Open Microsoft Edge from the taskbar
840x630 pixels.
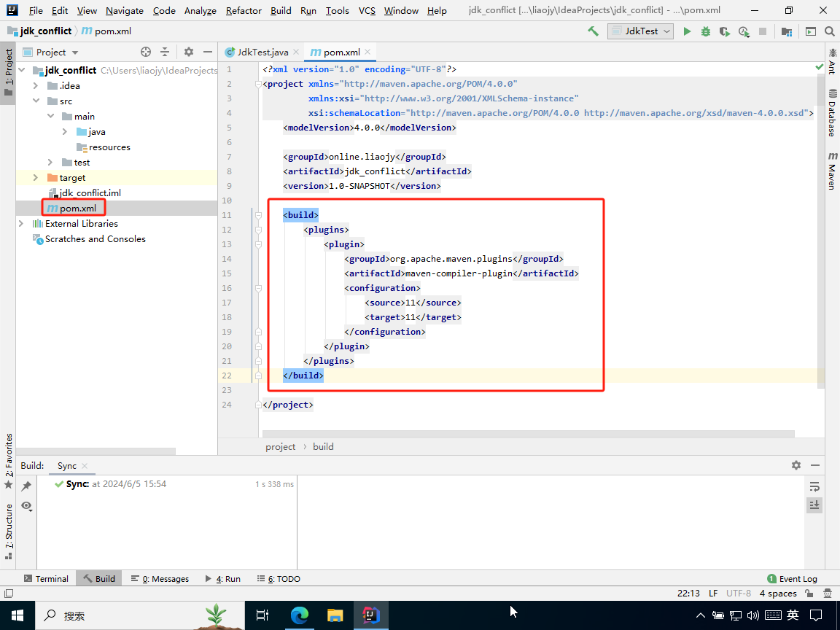pyautogui.click(x=300, y=615)
